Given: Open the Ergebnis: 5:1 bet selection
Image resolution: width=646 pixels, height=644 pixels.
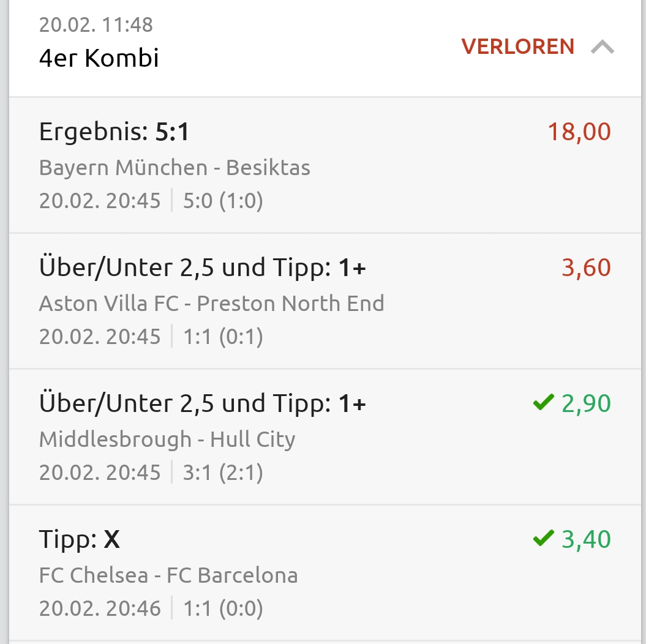Looking at the screenshot, I should [x=115, y=132].
